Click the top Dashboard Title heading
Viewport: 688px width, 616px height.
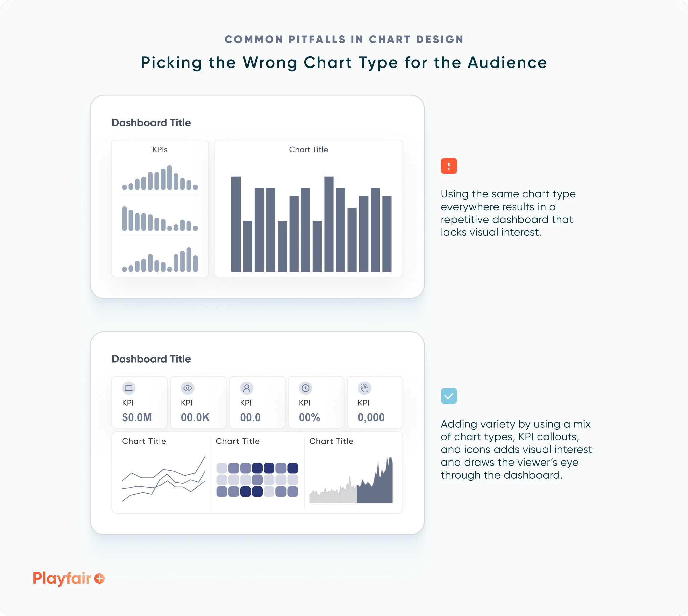tap(152, 123)
